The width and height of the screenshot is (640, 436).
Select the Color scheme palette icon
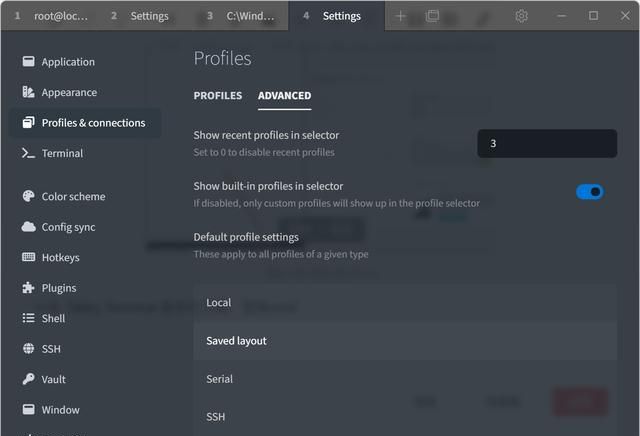coord(29,196)
